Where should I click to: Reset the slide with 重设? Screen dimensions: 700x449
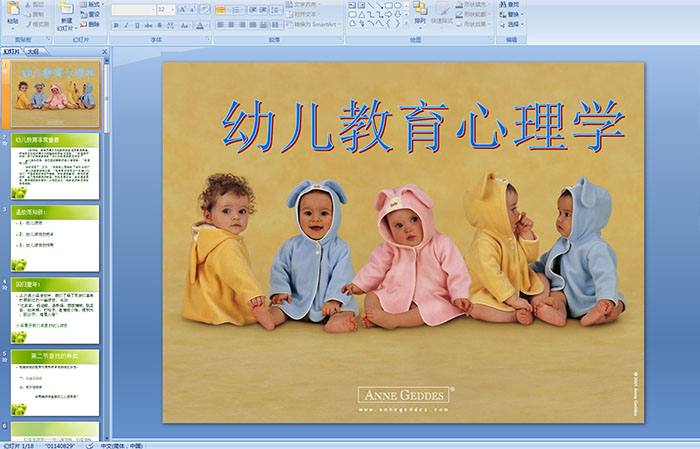(90, 14)
